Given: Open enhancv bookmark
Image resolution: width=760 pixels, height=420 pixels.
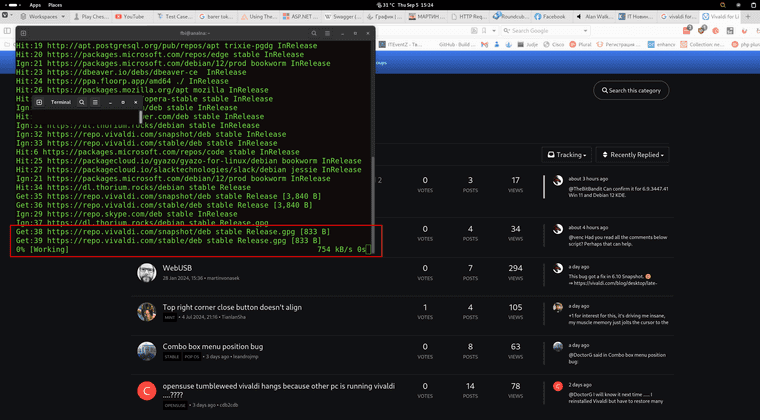Looking at the screenshot, I should tap(662, 45).
